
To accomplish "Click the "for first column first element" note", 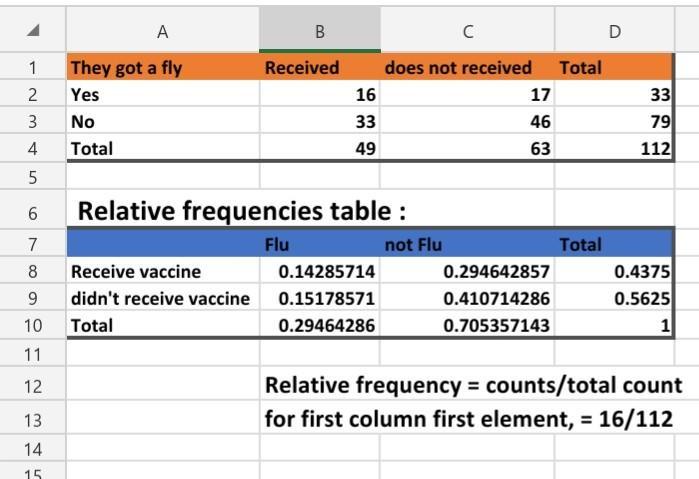I will pyautogui.click(x=468, y=419).
